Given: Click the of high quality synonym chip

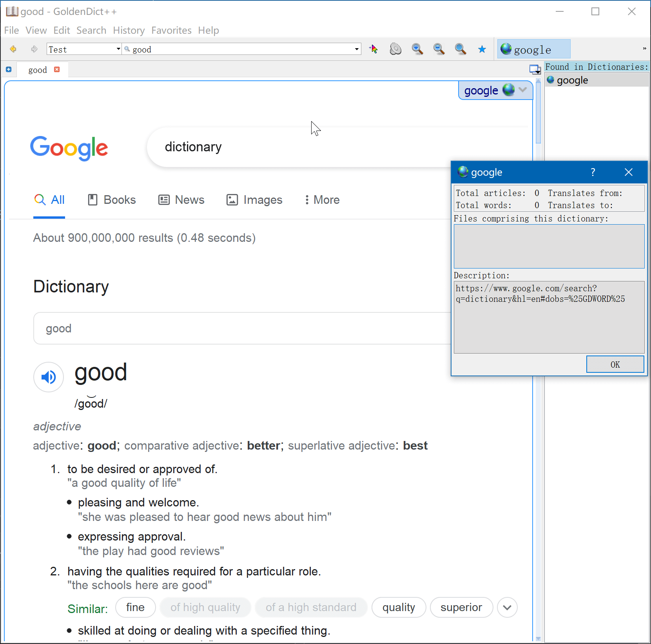Looking at the screenshot, I should pyautogui.click(x=205, y=607).
